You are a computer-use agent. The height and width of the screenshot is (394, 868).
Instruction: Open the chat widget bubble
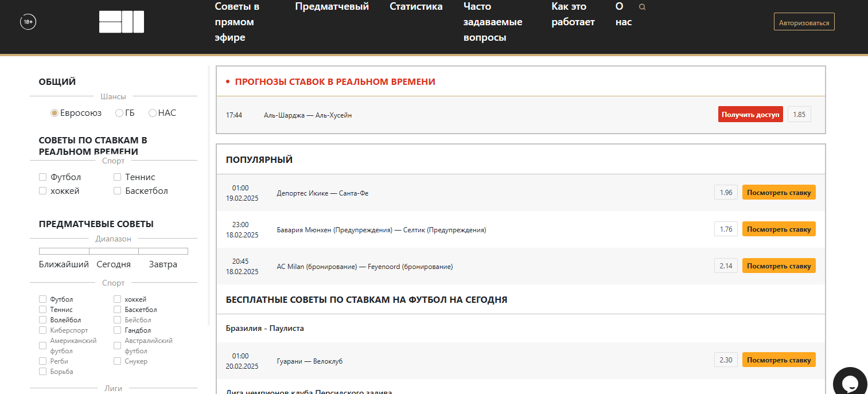[850, 383]
